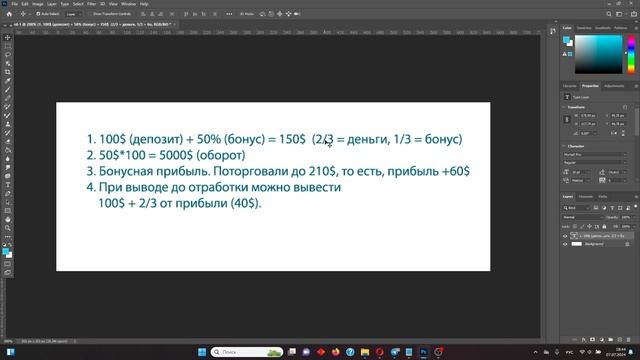Open File Explorer from the taskbar
The width and height of the screenshot is (640, 360).
(364, 352)
